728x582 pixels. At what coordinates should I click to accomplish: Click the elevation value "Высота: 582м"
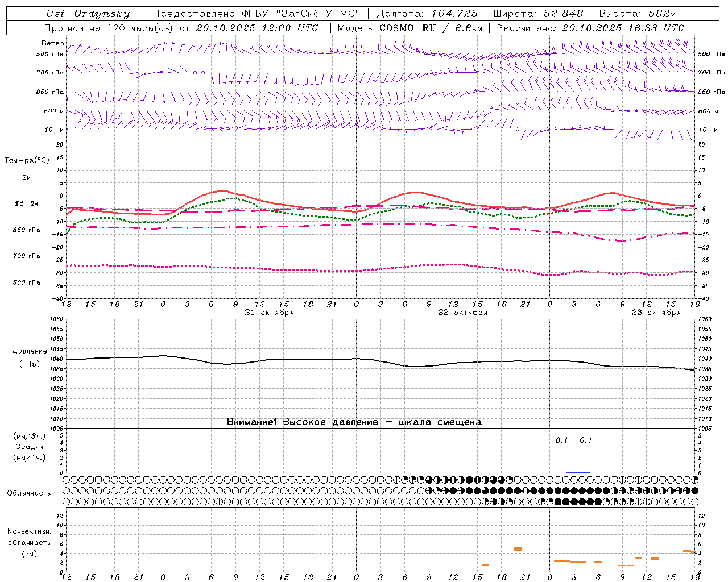(x=638, y=14)
